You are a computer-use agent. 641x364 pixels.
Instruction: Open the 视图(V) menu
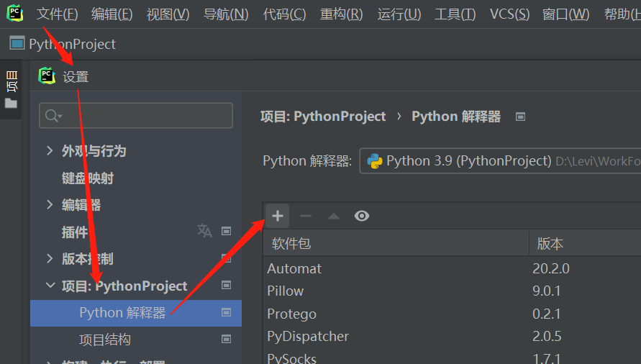click(x=168, y=14)
